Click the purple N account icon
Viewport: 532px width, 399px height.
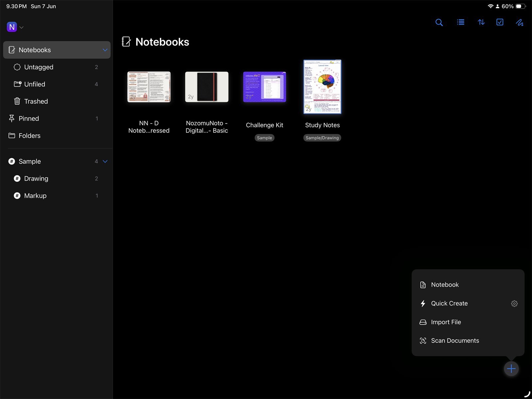point(12,27)
